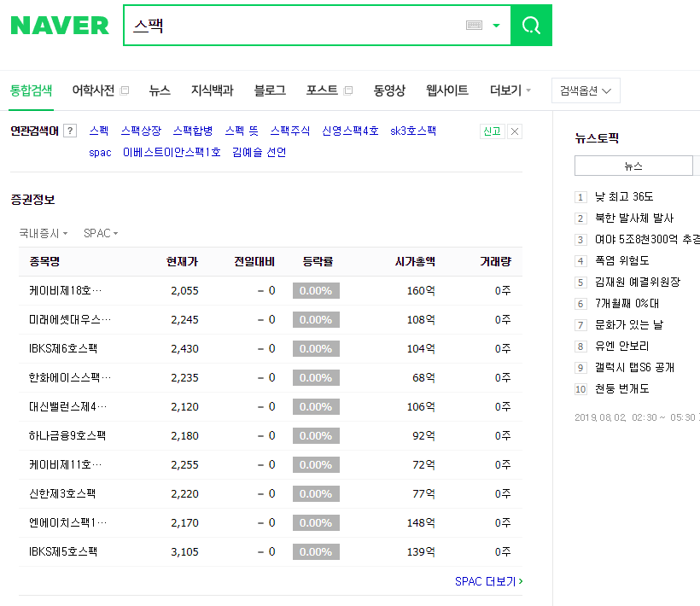Open news topic 폭염 위험도

pos(622,260)
